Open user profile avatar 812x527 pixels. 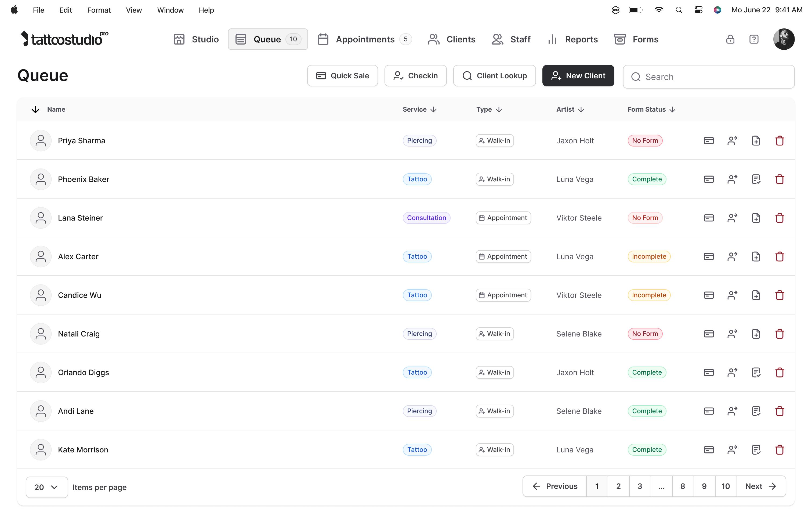click(x=784, y=39)
